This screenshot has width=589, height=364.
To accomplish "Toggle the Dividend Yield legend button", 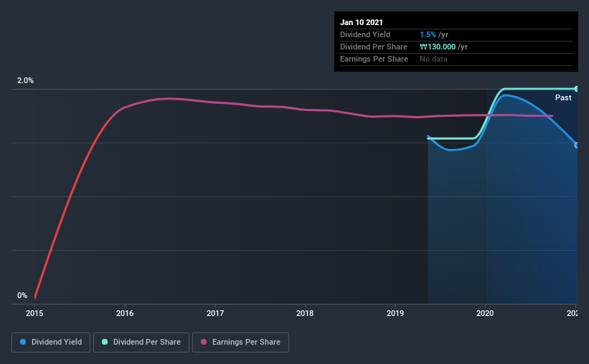I will pyautogui.click(x=51, y=343).
